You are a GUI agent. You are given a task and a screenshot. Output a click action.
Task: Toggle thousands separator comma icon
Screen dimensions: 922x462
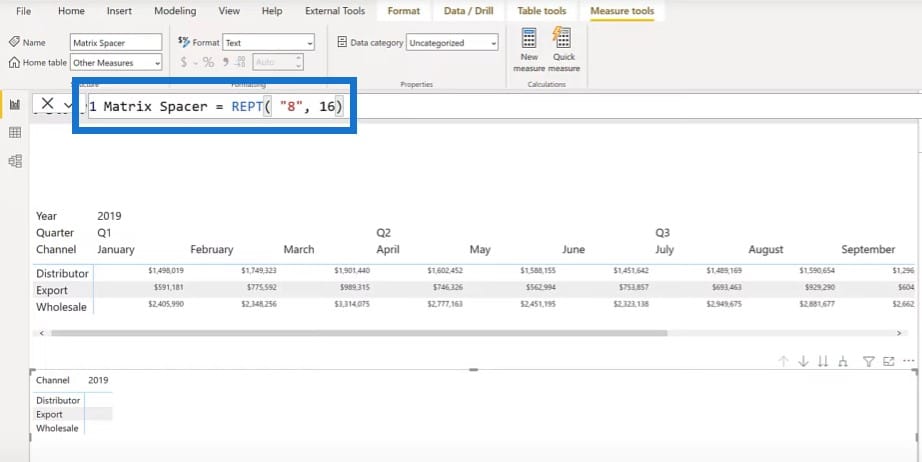tap(225, 62)
